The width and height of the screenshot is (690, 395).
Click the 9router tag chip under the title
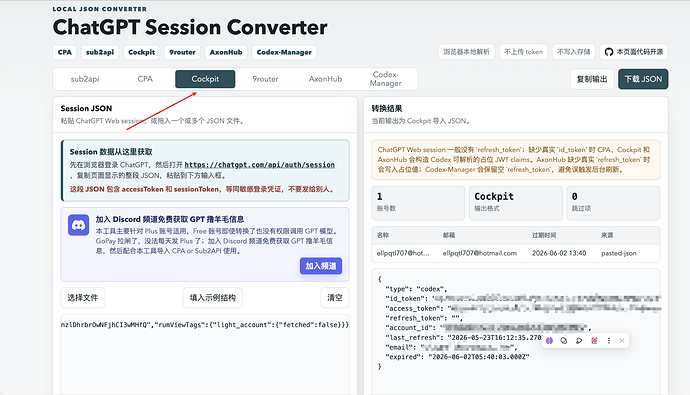pos(182,52)
